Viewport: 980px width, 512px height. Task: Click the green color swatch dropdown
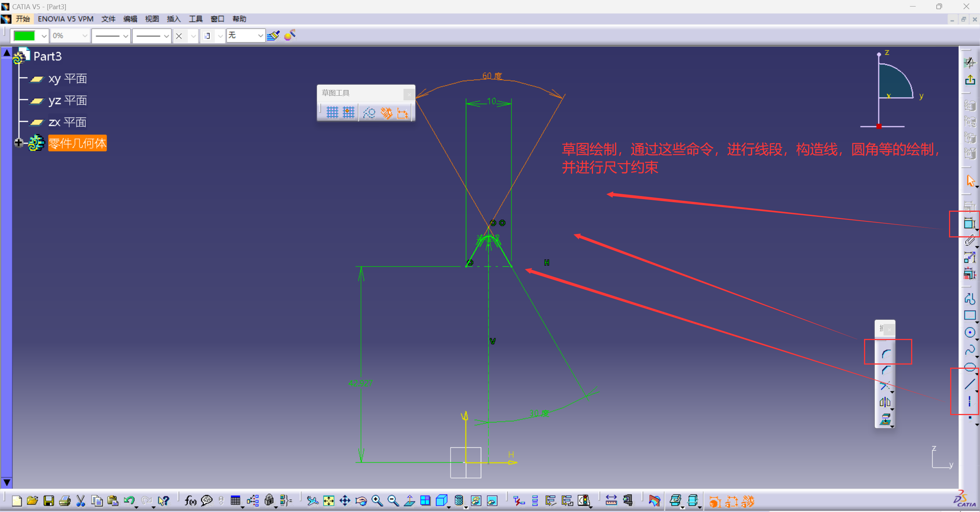44,36
